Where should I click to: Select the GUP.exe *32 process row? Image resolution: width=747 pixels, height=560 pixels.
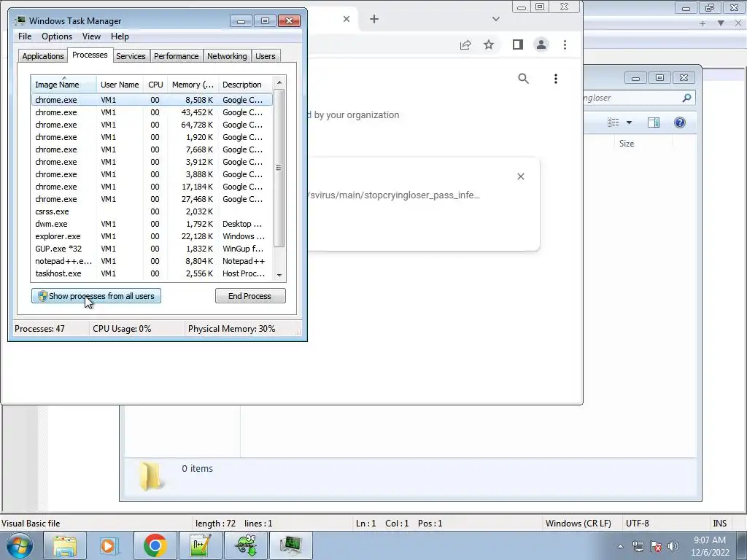pyautogui.click(x=152, y=249)
